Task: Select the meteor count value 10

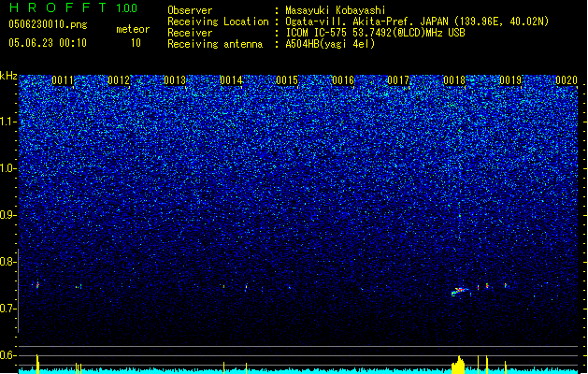Action: click(136, 43)
